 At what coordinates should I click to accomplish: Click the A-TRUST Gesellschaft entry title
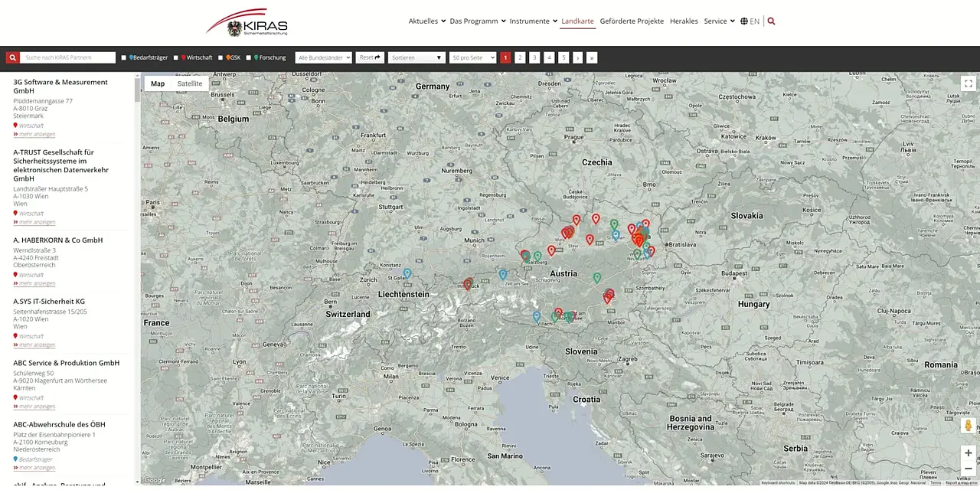point(61,165)
